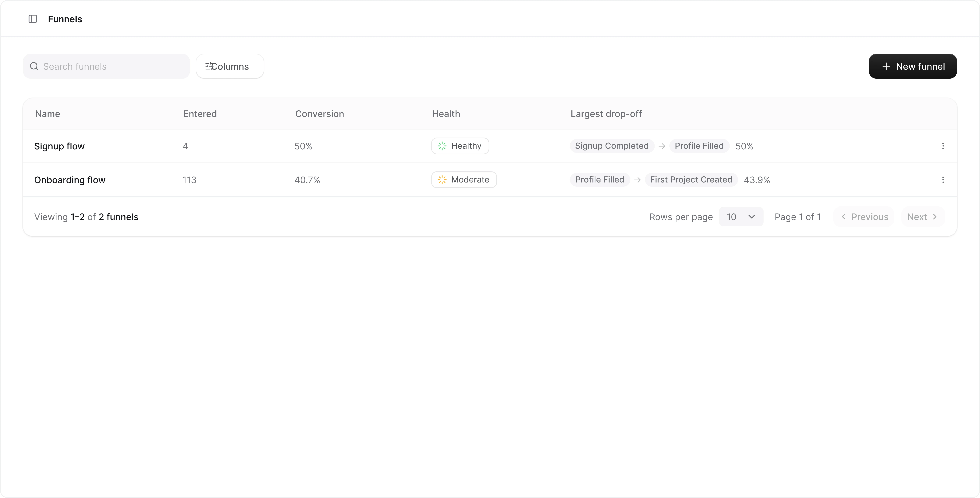Create a New funnel
Image resolution: width=980 pixels, height=498 pixels.
point(913,66)
